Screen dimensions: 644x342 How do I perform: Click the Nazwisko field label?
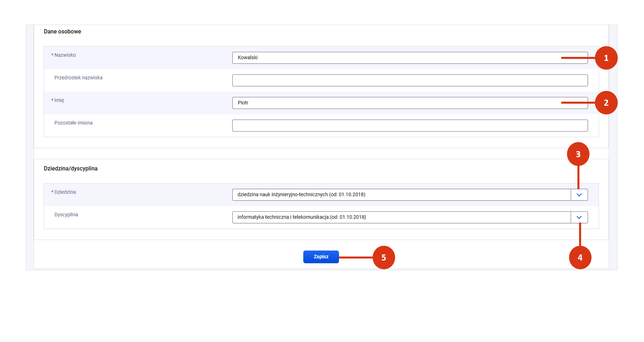(x=65, y=55)
